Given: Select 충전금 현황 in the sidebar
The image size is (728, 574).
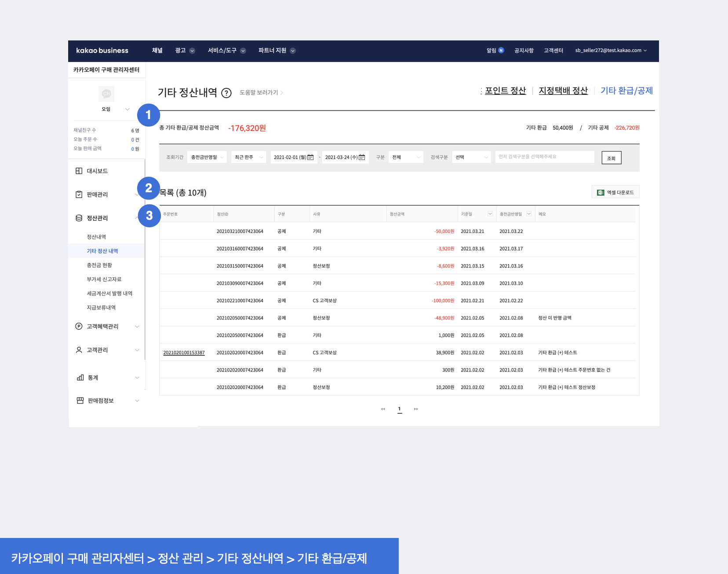Looking at the screenshot, I should [99, 265].
